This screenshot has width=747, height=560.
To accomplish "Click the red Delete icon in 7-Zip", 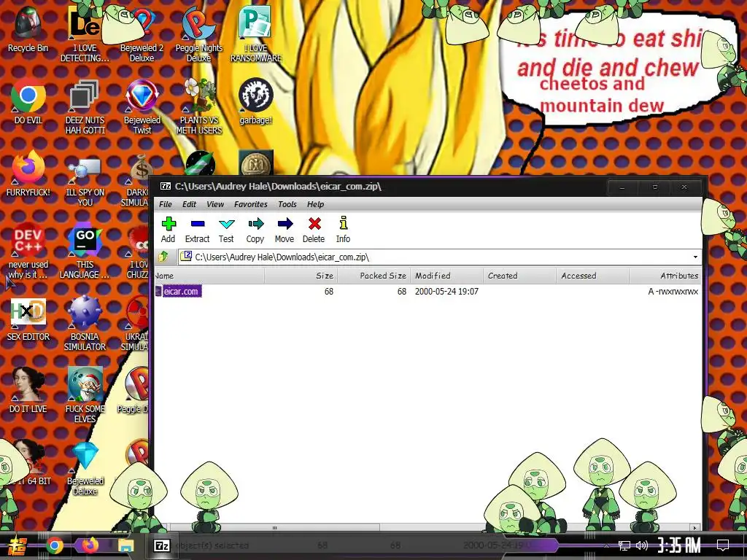I will (314, 230).
